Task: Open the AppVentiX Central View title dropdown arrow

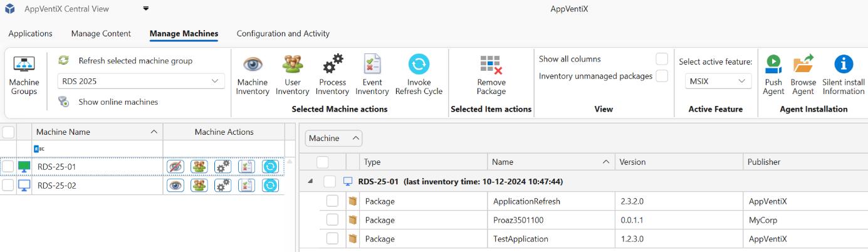Action: click(x=146, y=9)
